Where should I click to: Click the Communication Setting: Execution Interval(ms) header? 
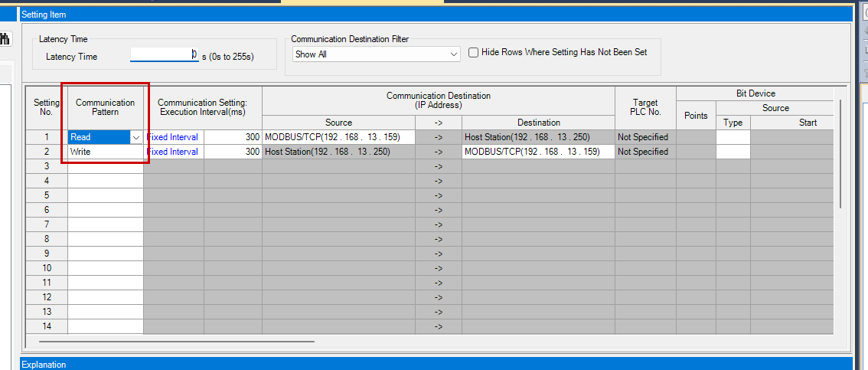point(203,107)
